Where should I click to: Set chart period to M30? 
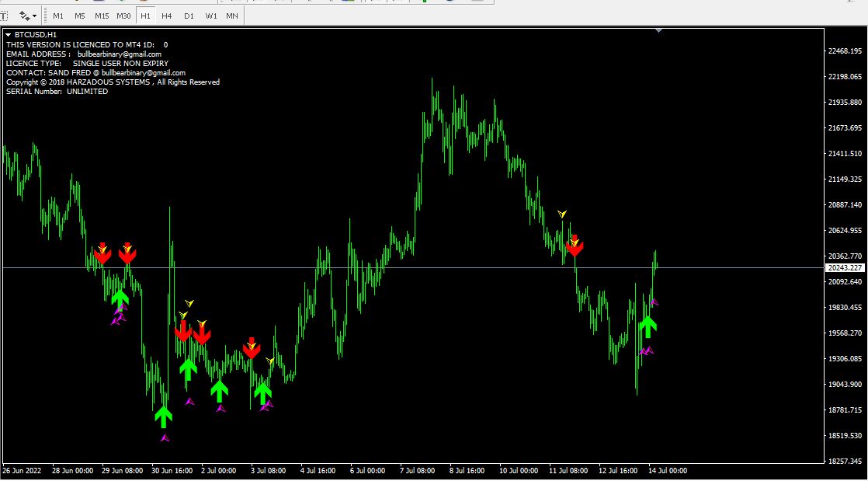tap(123, 16)
